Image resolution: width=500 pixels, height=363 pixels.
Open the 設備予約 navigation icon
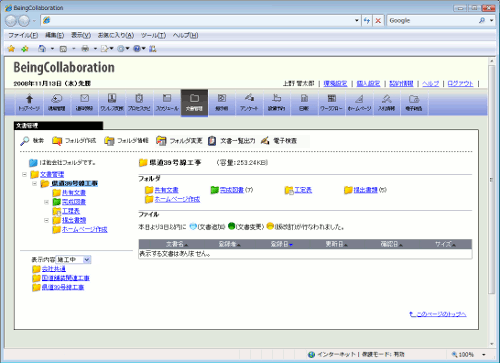276,103
